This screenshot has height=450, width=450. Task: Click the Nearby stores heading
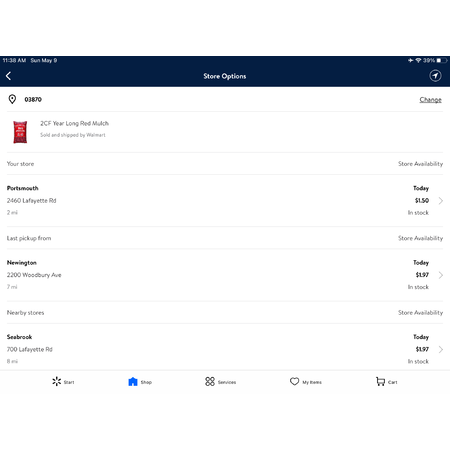tap(25, 313)
